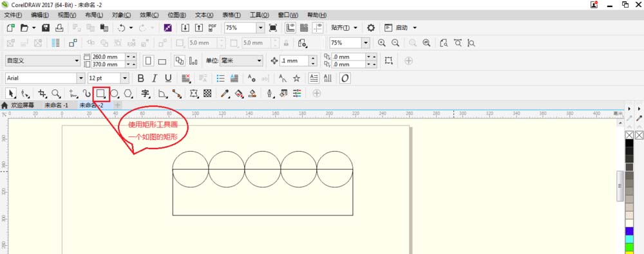The height and width of the screenshot is (254, 644).
Task: Select the Rectangle tool
Action: tap(101, 94)
